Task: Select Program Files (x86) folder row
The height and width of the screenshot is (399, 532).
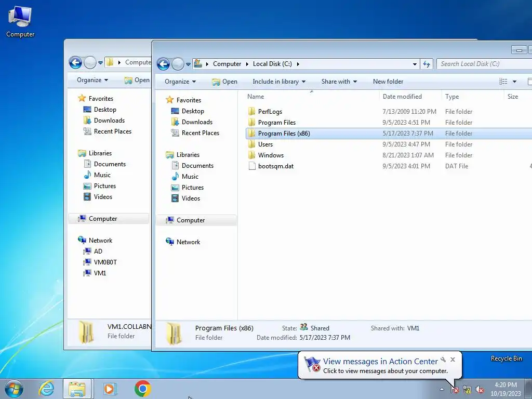Action: (x=389, y=134)
